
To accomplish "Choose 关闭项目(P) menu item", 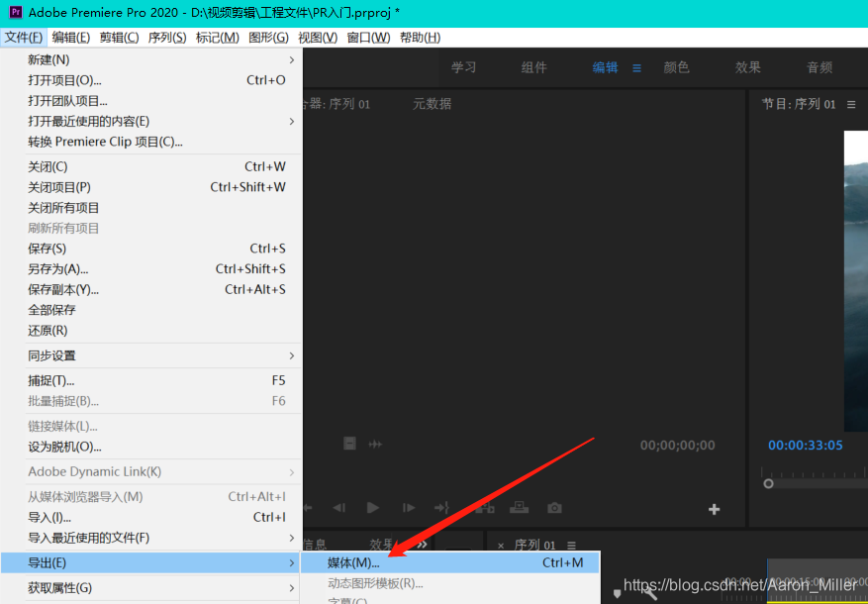I will [x=151, y=187].
